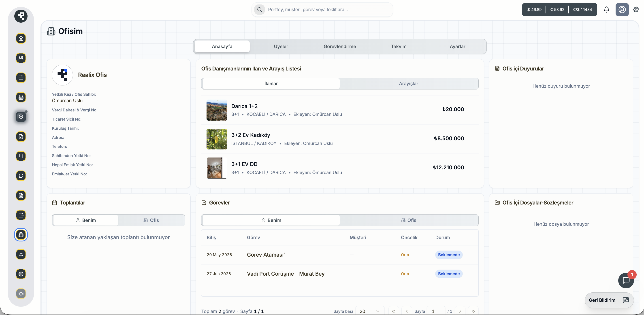Open the 3+1 EV DD listing
This screenshot has width=644, height=315.
click(x=340, y=168)
